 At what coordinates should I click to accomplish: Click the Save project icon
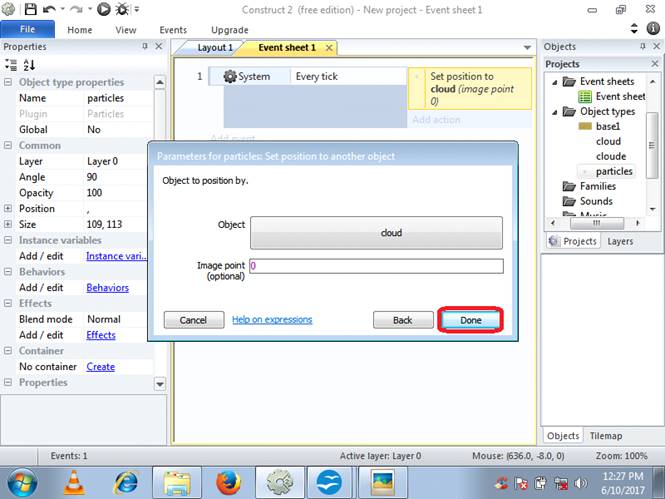[30, 9]
